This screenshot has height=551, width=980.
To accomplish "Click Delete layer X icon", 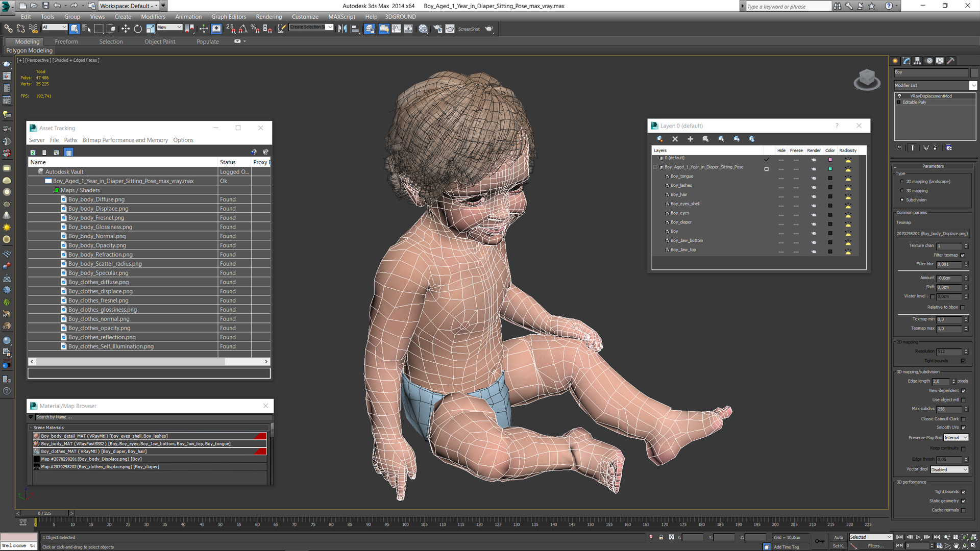I will tap(675, 139).
